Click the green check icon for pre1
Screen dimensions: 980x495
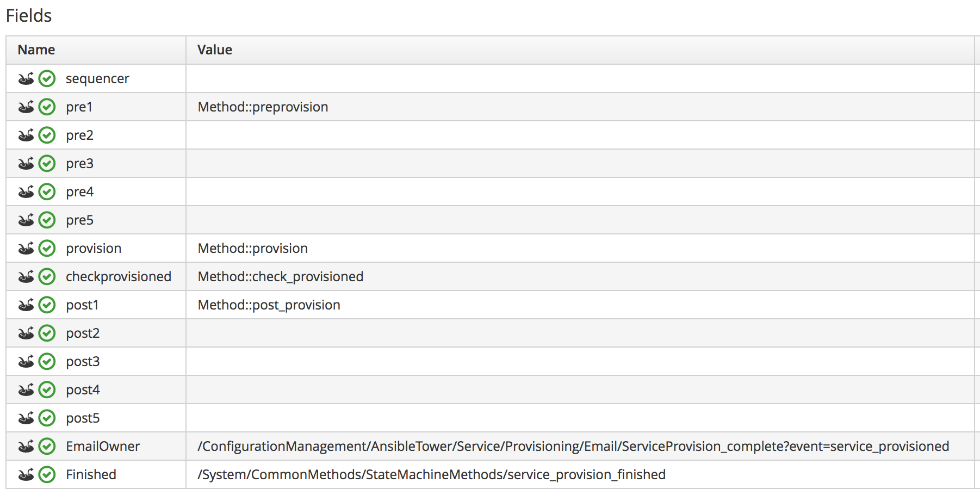[47, 107]
